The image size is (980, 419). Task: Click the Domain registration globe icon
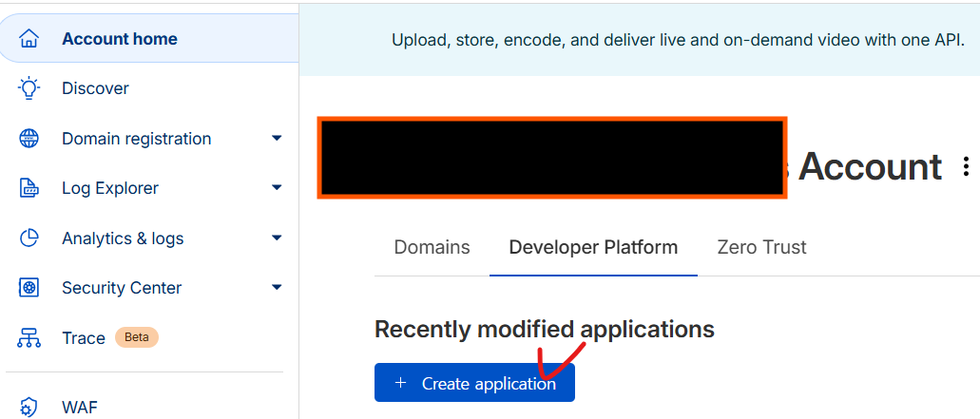click(x=29, y=138)
